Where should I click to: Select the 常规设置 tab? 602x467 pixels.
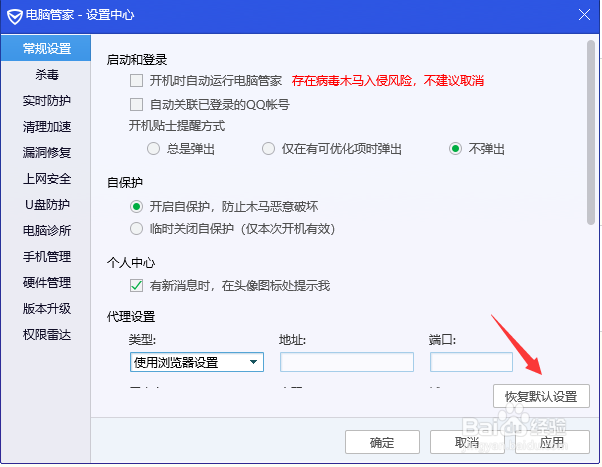pyautogui.click(x=46, y=48)
